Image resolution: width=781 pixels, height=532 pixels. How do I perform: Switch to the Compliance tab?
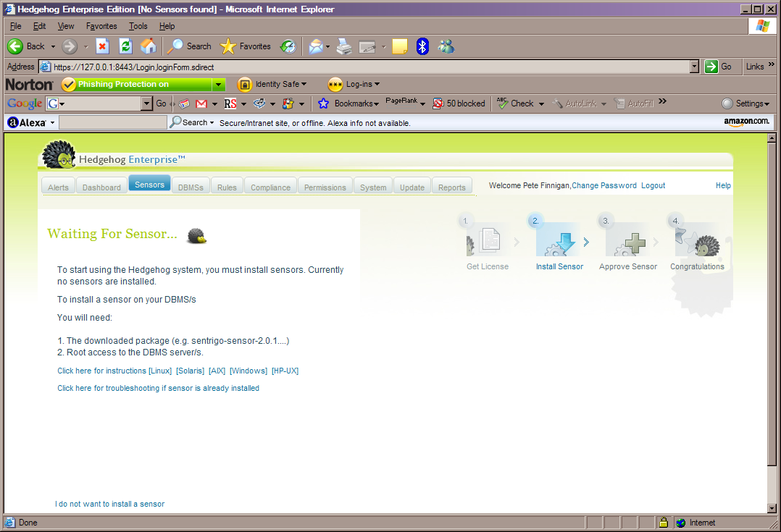(x=270, y=187)
